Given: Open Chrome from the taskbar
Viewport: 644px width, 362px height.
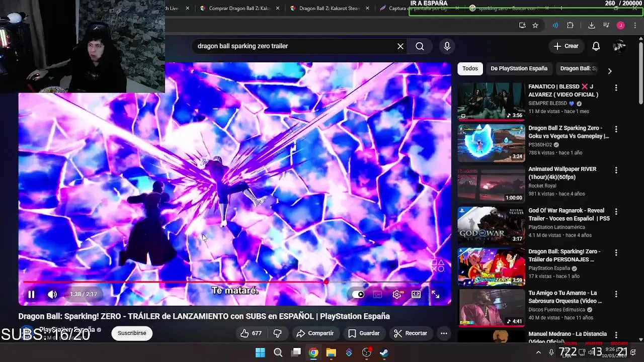Looking at the screenshot, I should pos(313,352).
